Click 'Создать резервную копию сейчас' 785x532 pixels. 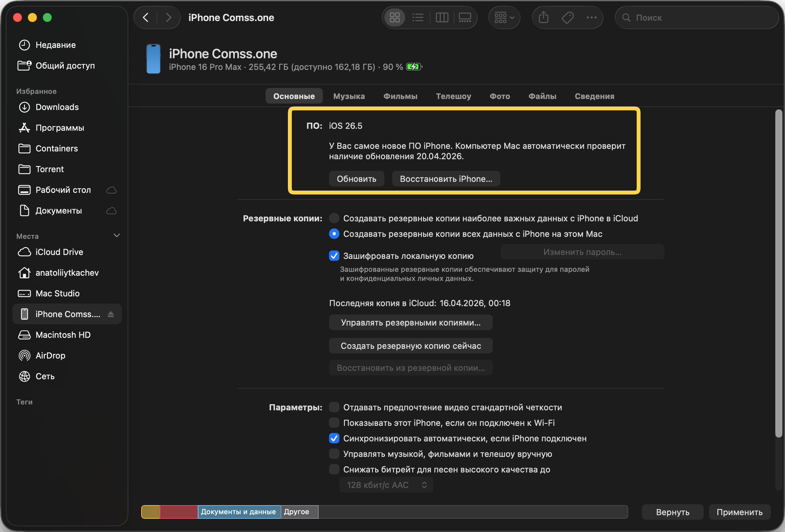coord(410,345)
